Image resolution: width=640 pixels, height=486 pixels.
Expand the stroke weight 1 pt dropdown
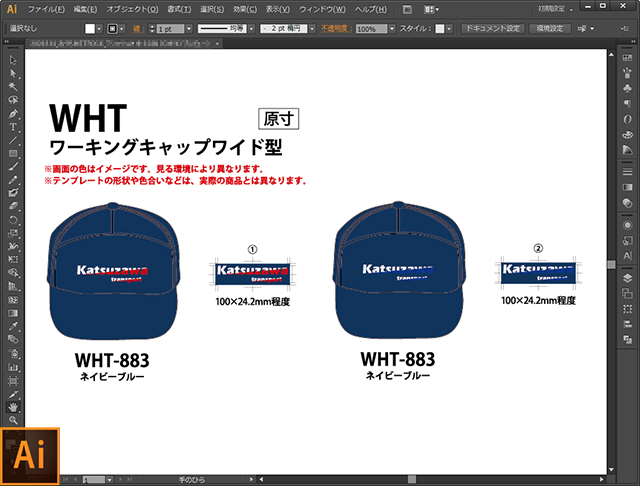coord(189,29)
